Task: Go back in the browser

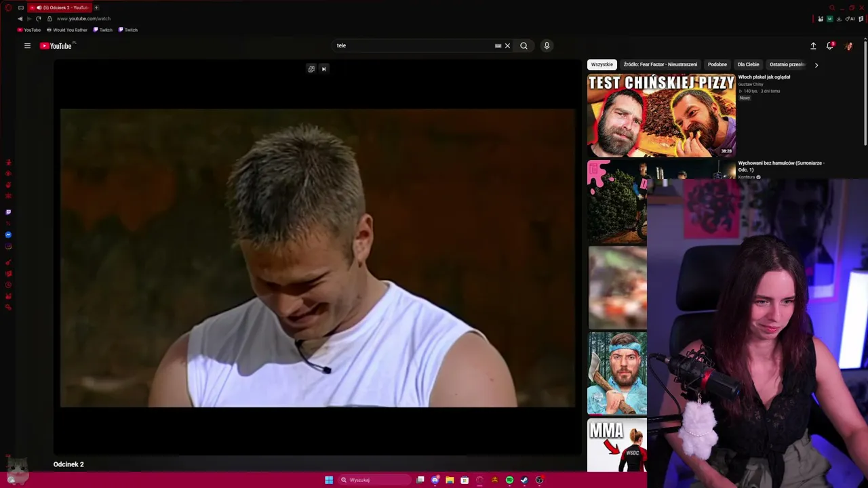Action: pyautogui.click(x=20, y=19)
